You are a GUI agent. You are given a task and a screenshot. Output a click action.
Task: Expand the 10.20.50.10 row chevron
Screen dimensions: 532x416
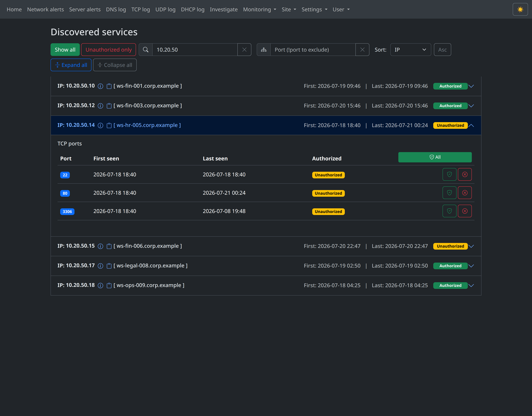[471, 86]
